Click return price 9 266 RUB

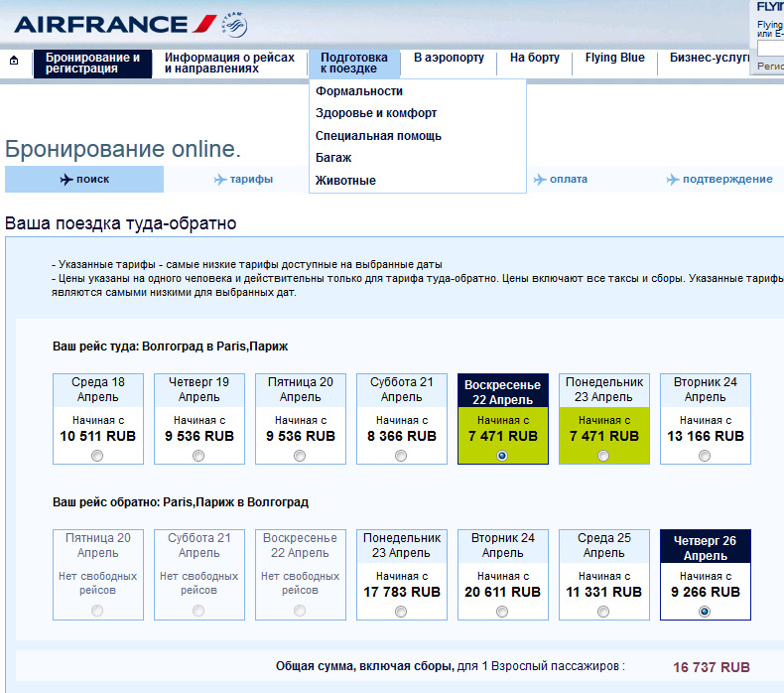tap(706, 592)
